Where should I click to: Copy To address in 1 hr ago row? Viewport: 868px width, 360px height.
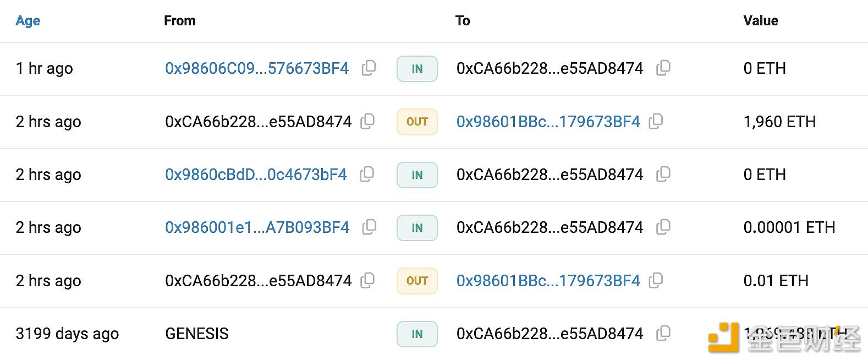(x=663, y=68)
